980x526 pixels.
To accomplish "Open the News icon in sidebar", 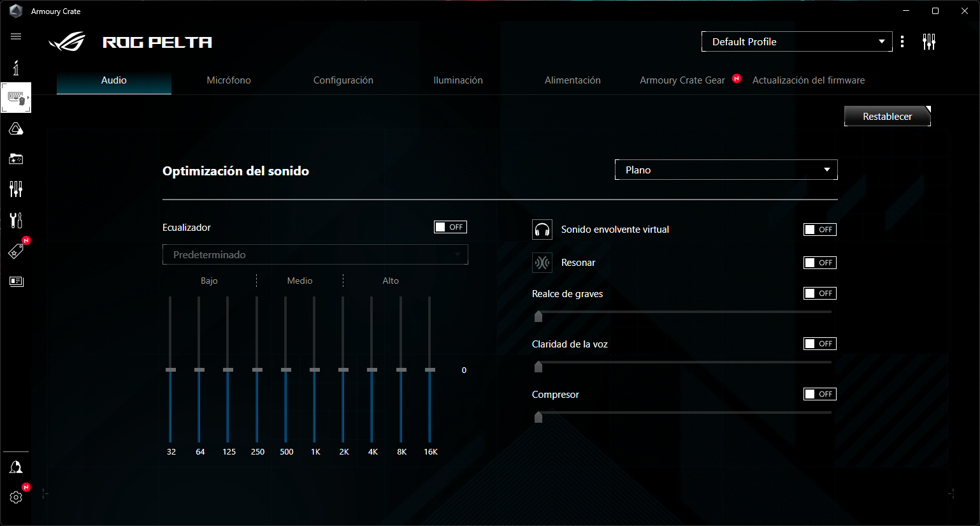I will click(x=16, y=281).
